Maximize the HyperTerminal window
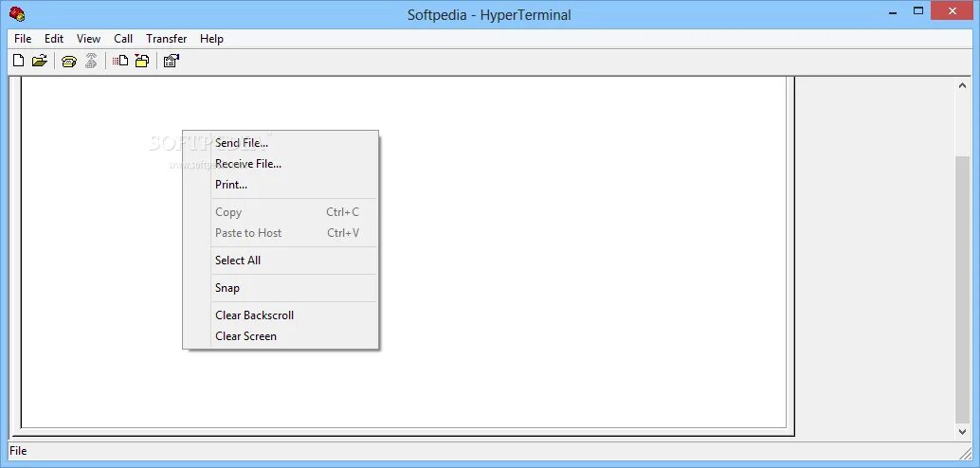The height and width of the screenshot is (468, 980). (918, 12)
